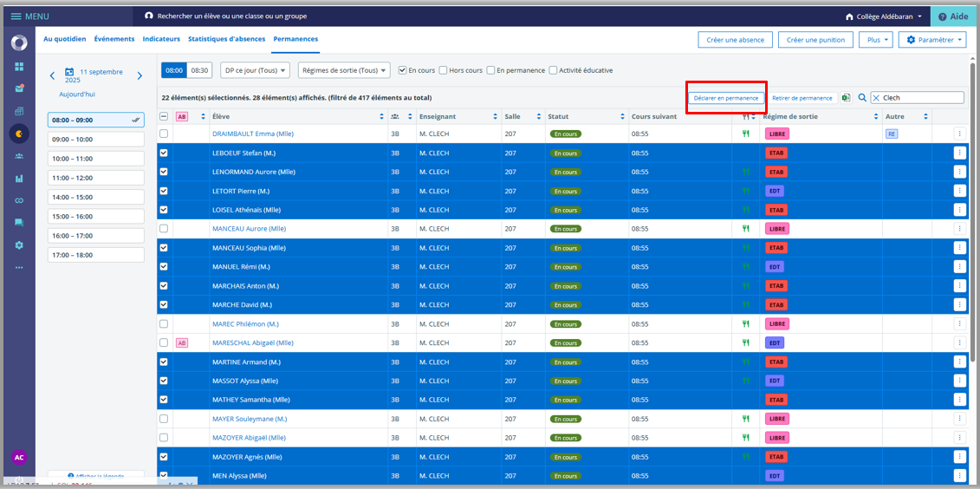Check the box for MANCEAU Aurore
The width and height of the screenshot is (980, 489).
[164, 229]
